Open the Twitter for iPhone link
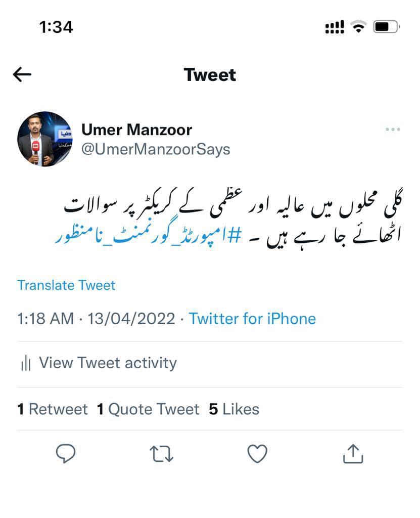The image size is (420, 518). coord(252,319)
